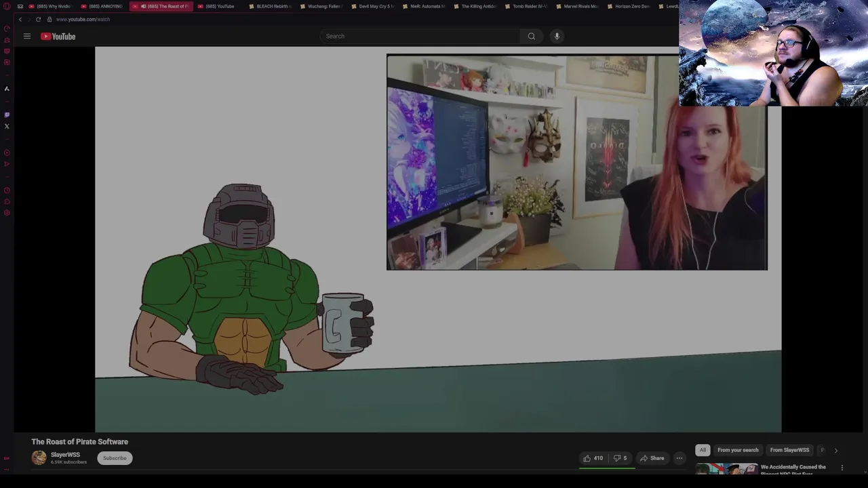This screenshot has height=488, width=868.
Task: Go to YouTube home via logo
Action: [58, 36]
